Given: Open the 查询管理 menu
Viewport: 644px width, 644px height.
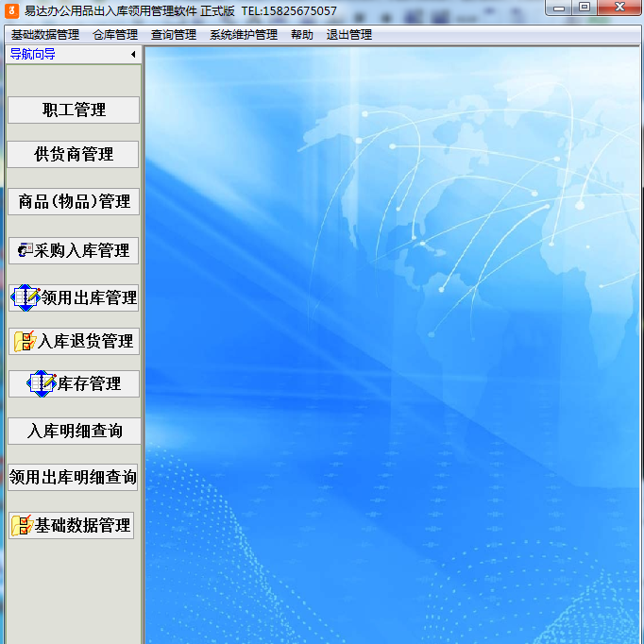Looking at the screenshot, I should [x=174, y=35].
